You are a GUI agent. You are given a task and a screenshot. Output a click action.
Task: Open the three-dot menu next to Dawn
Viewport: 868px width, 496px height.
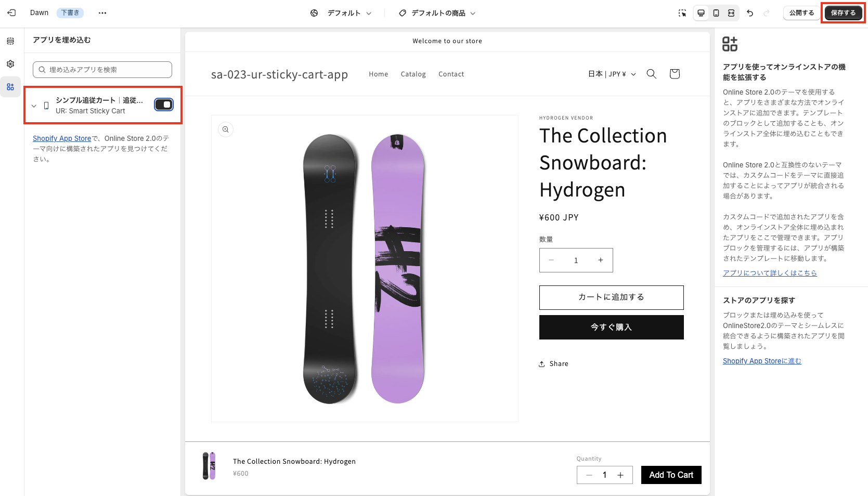[x=102, y=13]
